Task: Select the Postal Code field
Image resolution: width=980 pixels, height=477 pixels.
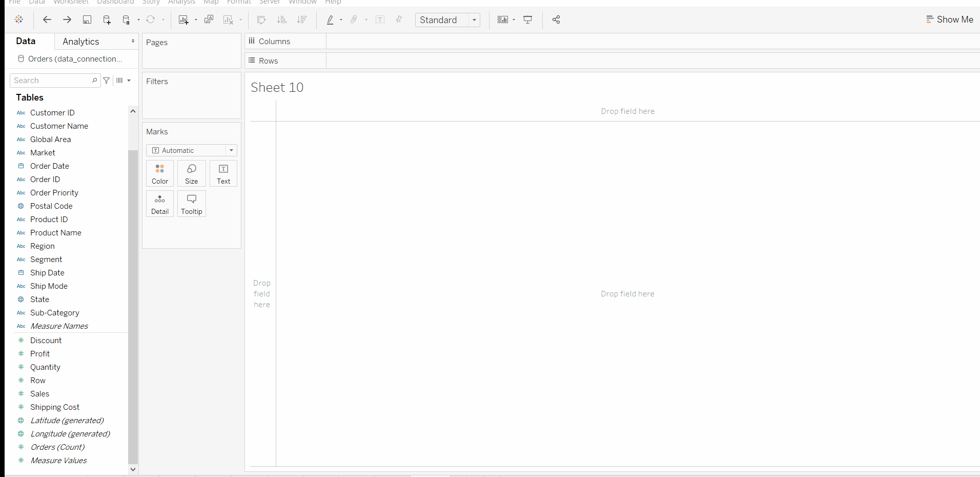Action: click(51, 206)
